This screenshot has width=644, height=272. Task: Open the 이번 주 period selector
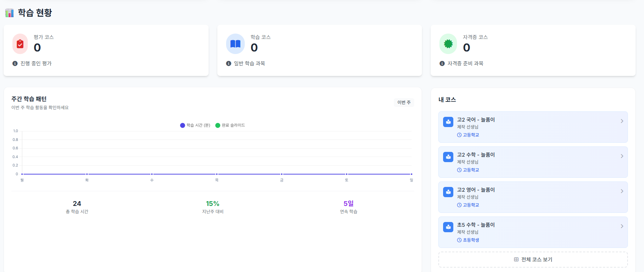[x=404, y=103]
